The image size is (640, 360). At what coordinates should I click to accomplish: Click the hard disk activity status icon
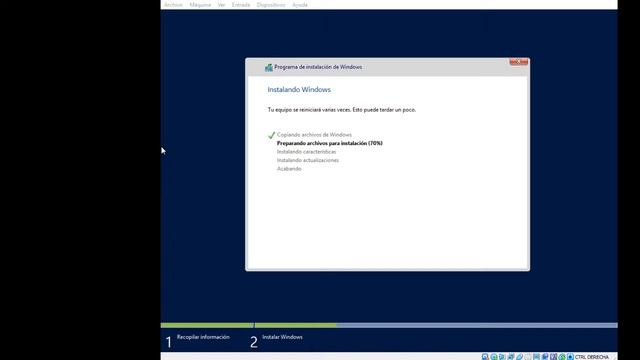485,357
